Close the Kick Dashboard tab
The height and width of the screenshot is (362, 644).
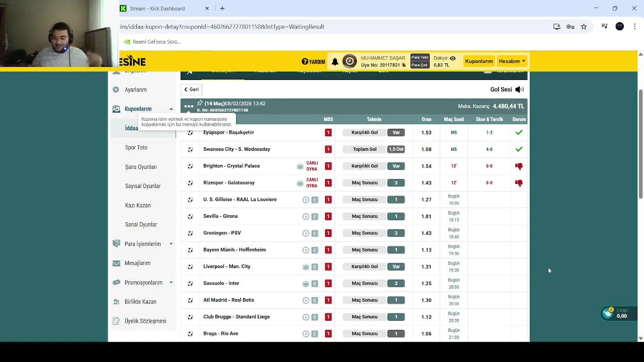point(207,9)
